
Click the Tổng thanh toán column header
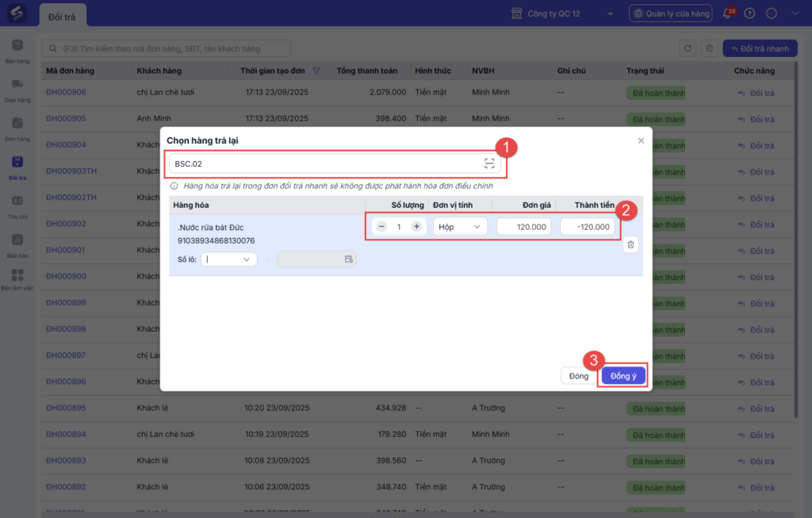coord(366,71)
